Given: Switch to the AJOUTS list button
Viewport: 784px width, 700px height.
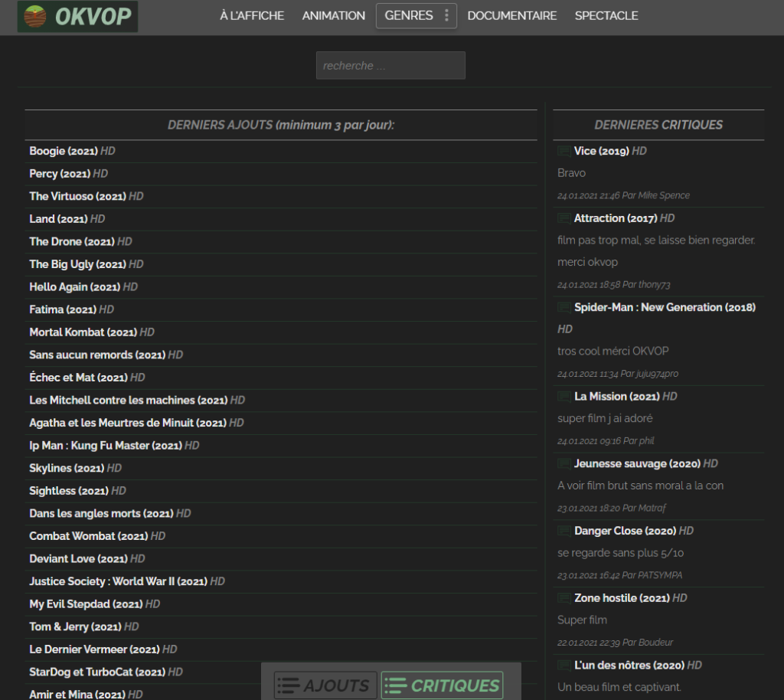Looking at the screenshot, I should click(325, 685).
